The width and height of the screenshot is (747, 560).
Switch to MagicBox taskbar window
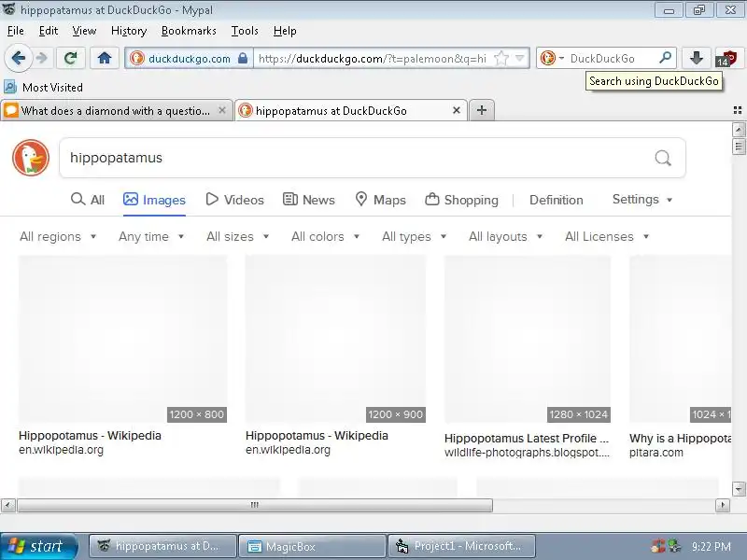312,546
